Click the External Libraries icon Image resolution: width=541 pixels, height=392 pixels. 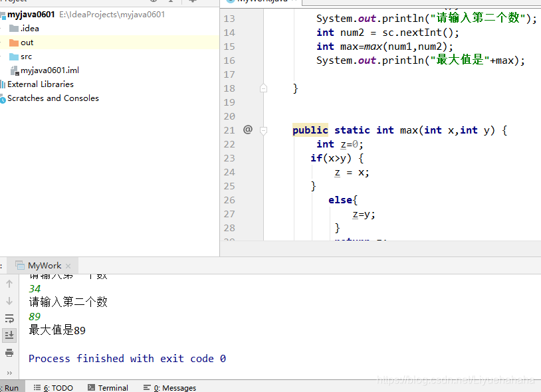pos(3,84)
